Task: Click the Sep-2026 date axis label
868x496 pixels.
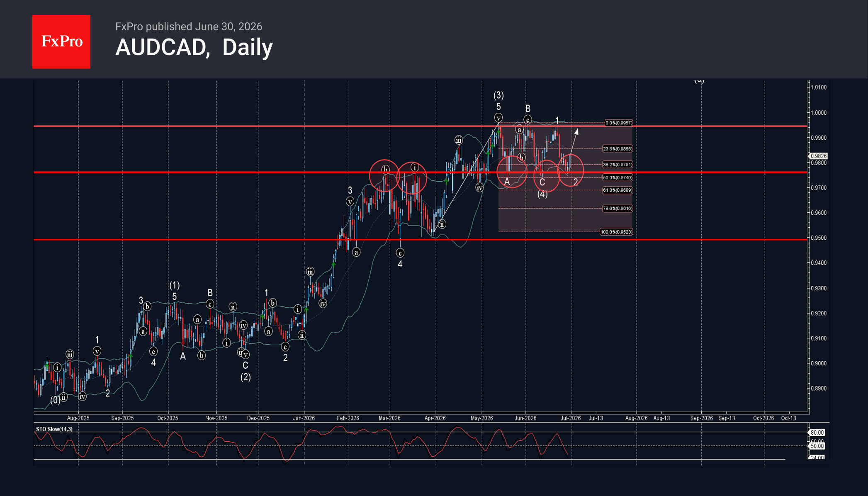Action: coord(701,418)
